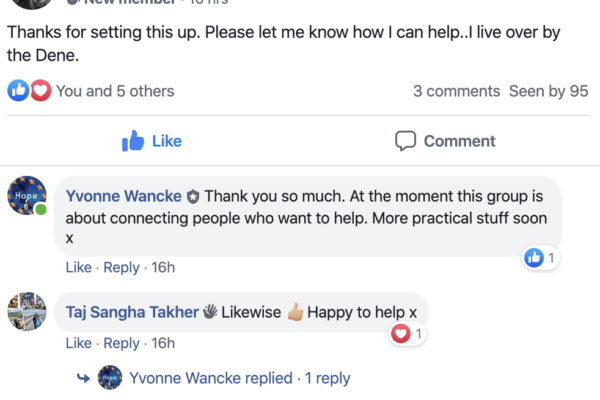Open the post's heart reaction icon
This screenshot has height=400, width=600.
[40, 91]
